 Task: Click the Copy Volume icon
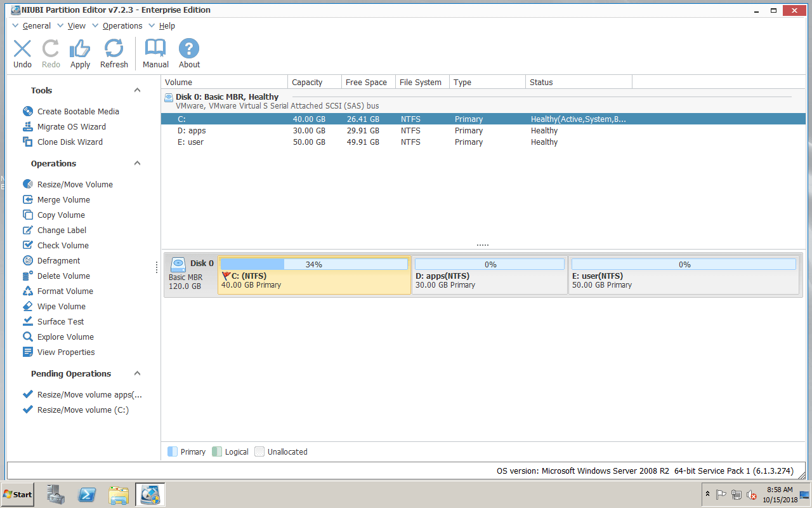(28, 215)
